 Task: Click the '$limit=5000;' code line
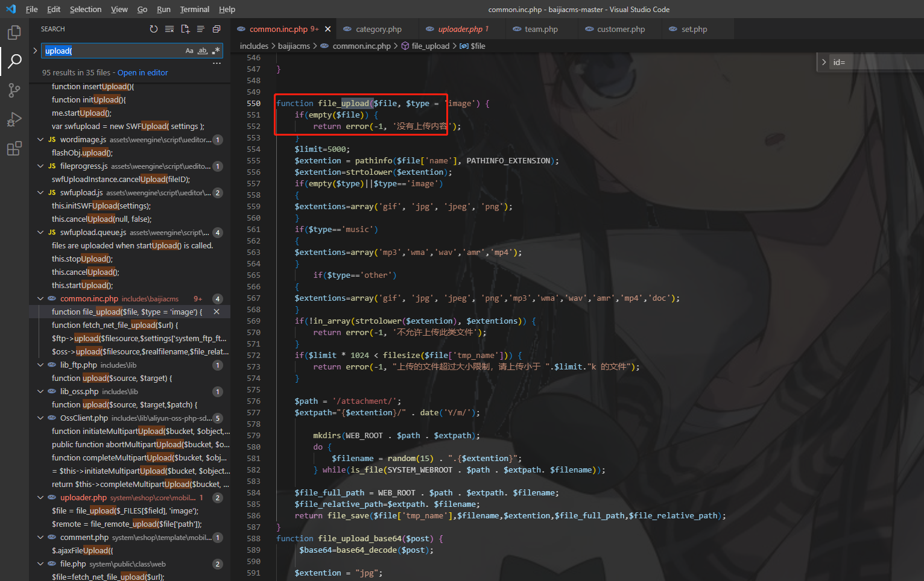(x=322, y=149)
